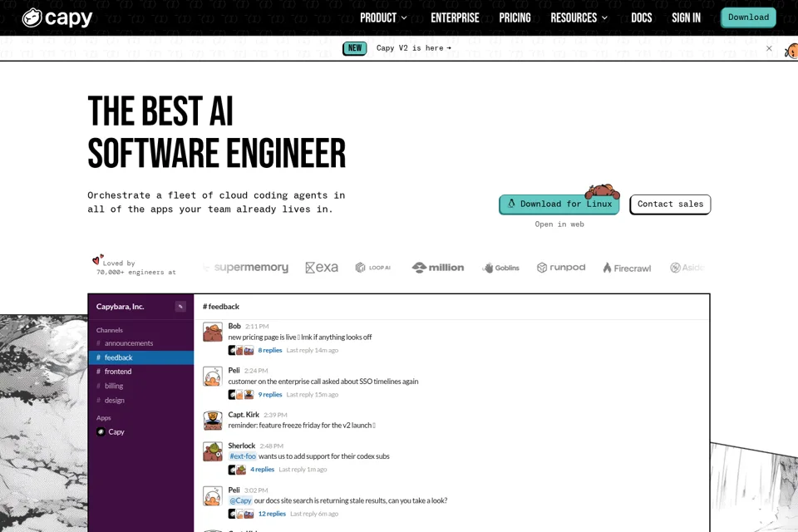Click the Capy app icon in sidebar
The width and height of the screenshot is (798, 532).
(101, 431)
